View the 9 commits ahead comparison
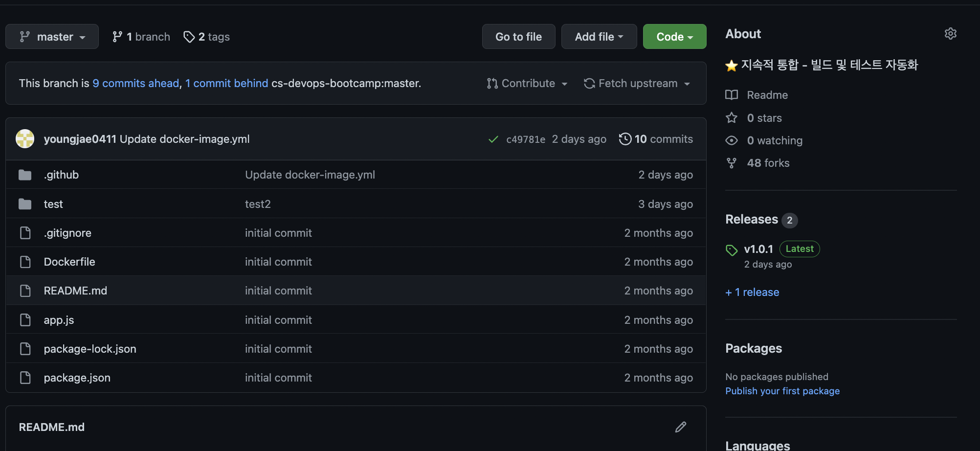This screenshot has height=451, width=980. (x=136, y=83)
